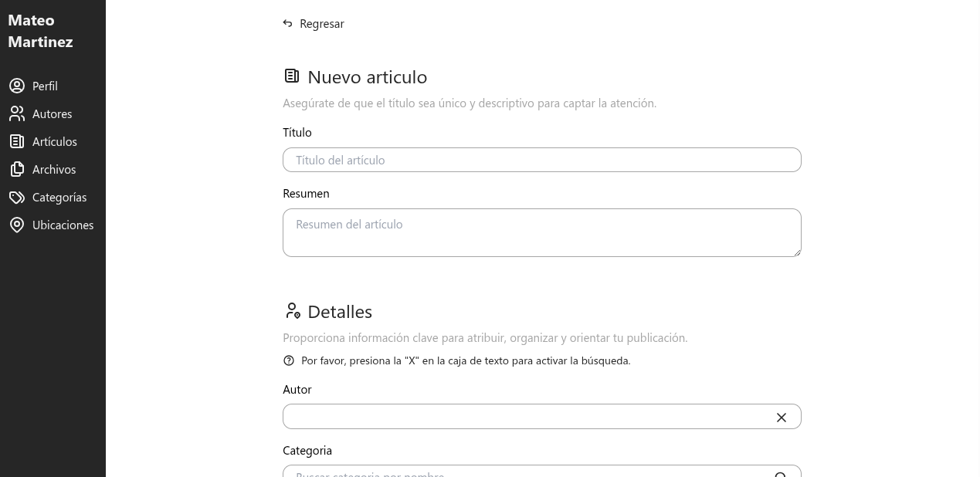Click the Archivos files icon

pyautogui.click(x=17, y=169)
